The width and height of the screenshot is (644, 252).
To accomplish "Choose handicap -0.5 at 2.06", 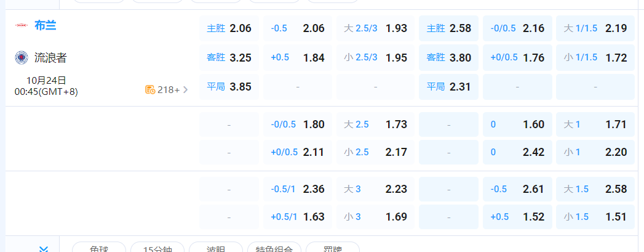I will click(298, 28).
